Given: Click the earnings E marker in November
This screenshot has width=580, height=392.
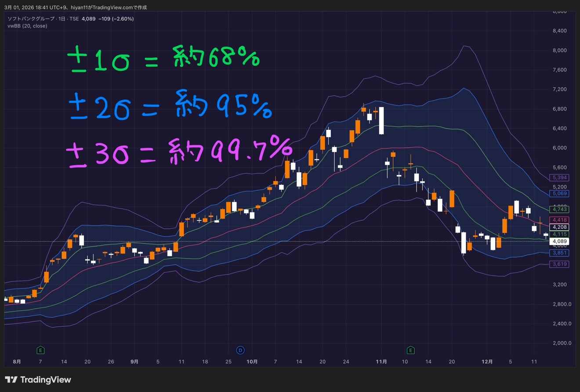Looking at the screenshot, I should click(410, 350).
